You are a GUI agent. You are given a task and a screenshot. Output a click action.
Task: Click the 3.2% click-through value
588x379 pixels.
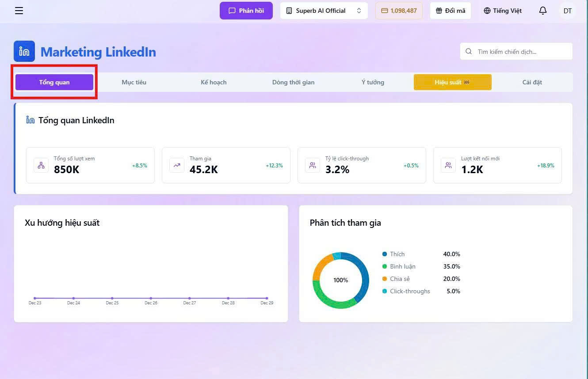tap(337, 170)
